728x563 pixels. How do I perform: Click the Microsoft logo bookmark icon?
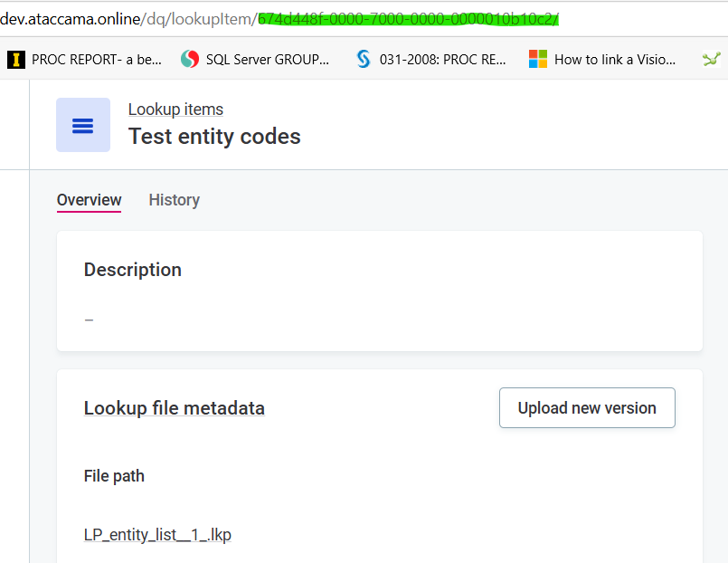(x=538, y=60)
